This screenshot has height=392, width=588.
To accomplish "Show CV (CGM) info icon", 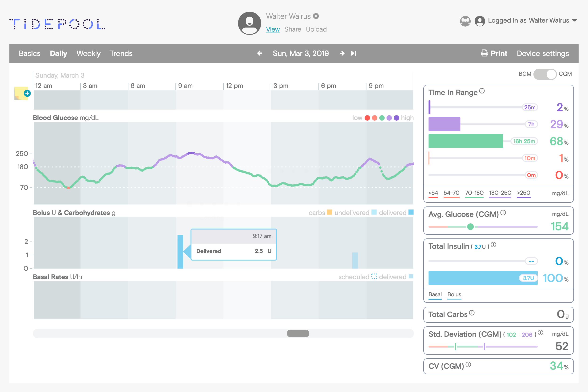I will [x=468, y=364].
